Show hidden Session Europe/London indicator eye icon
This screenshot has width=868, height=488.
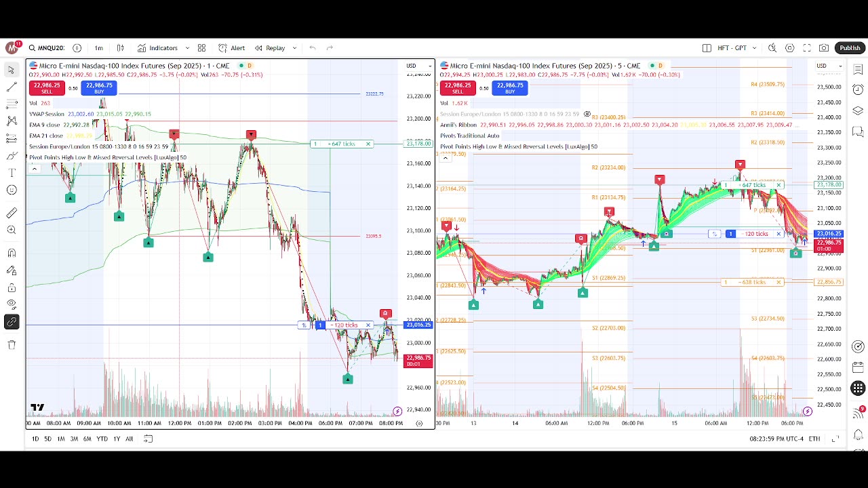click(587, 114)
